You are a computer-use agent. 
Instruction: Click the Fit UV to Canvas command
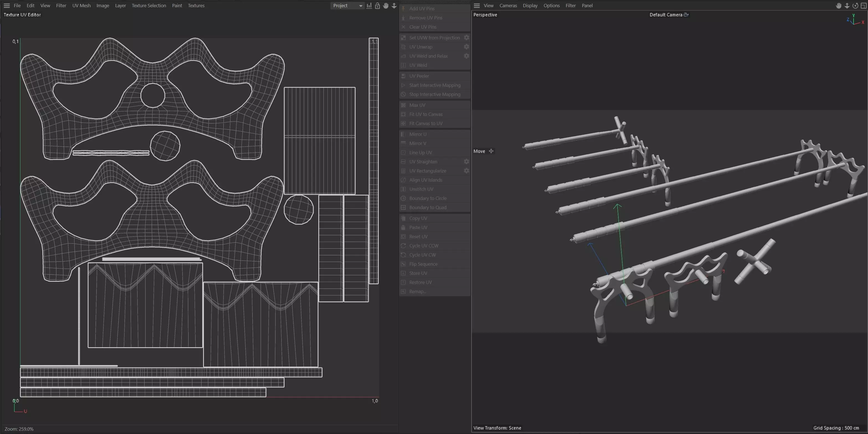(x=426, y=114)
